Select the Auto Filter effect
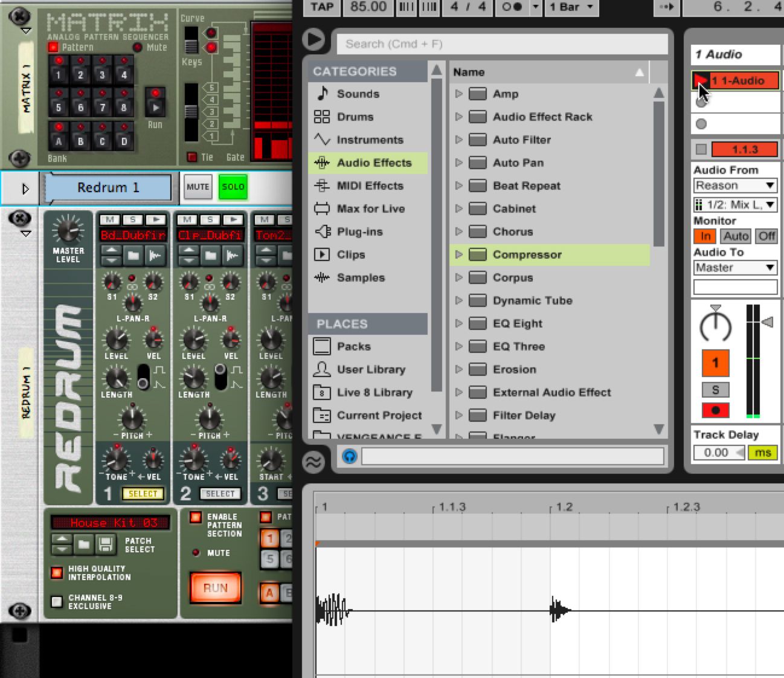 coord(522,140)
